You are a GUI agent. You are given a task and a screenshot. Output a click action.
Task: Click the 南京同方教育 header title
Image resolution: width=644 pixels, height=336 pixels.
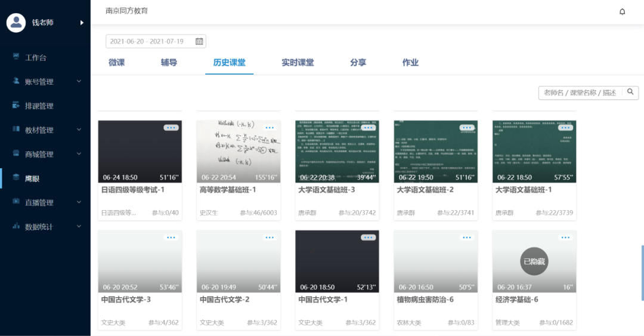click(x=126, y=11)
